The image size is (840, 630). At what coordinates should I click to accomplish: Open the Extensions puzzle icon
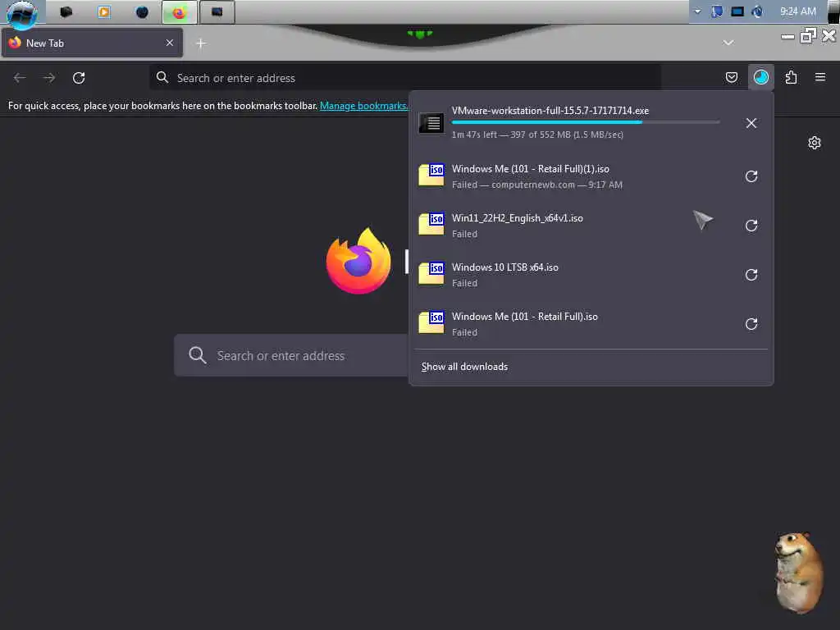click(791, 78)
